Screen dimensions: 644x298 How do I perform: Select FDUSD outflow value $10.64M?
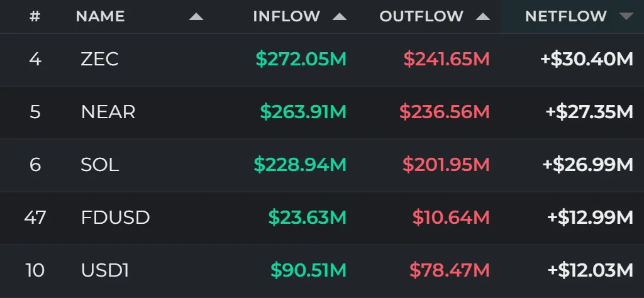[451, 218]
